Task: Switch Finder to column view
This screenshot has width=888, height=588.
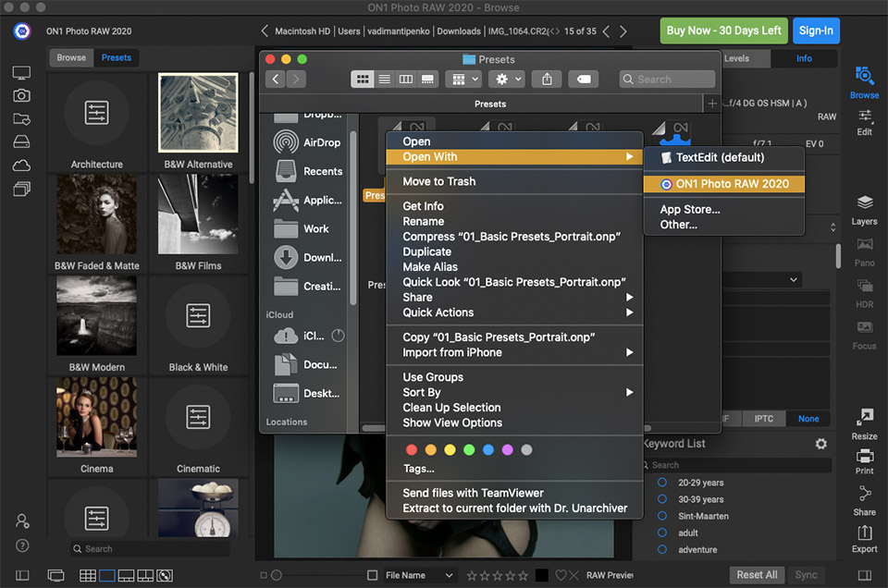Action: (406, 80)
